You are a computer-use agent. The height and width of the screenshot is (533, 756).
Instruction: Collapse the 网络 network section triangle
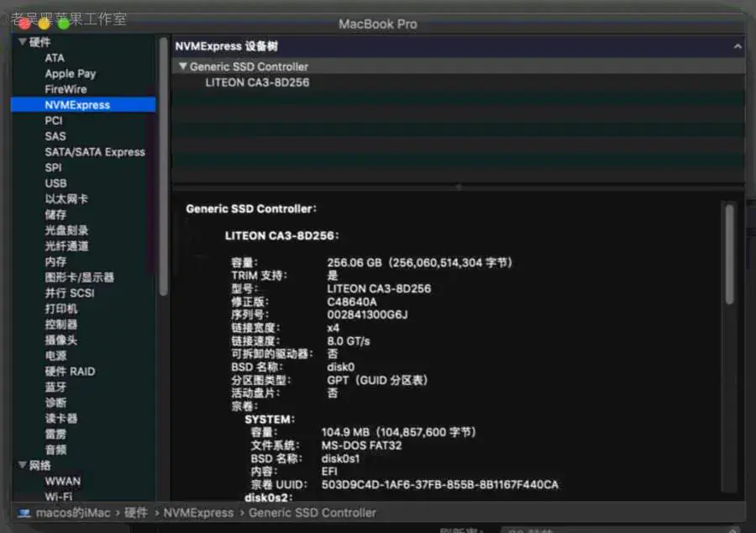pyautogui.click(x=22, y=465)
